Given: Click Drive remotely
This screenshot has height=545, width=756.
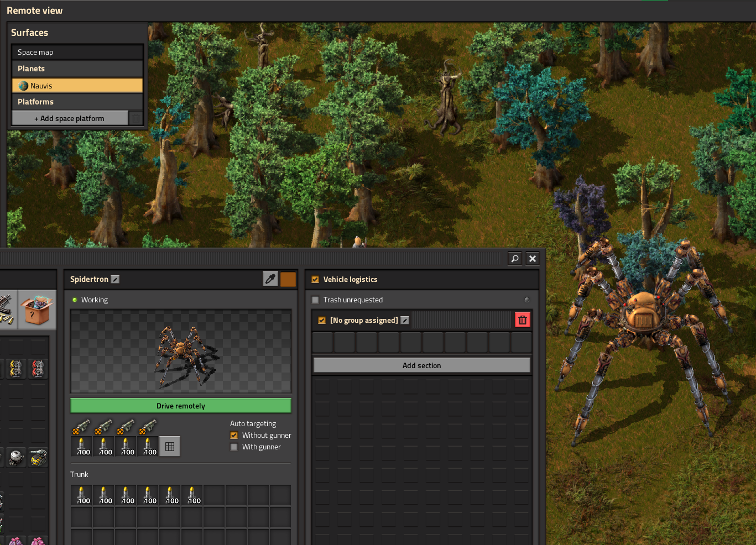Looking at the screenshot, I should pos(181,406).
